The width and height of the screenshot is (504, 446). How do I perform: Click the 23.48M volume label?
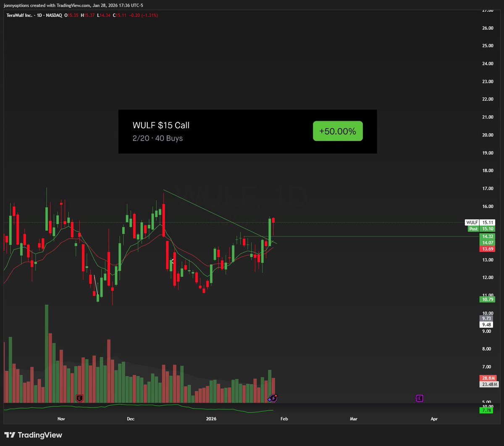(488, 384)
